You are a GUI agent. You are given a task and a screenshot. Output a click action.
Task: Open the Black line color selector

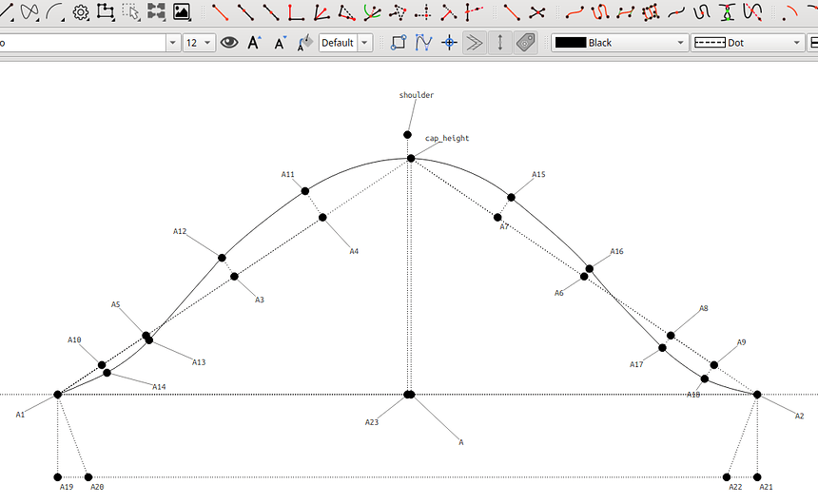pos(620,43)
